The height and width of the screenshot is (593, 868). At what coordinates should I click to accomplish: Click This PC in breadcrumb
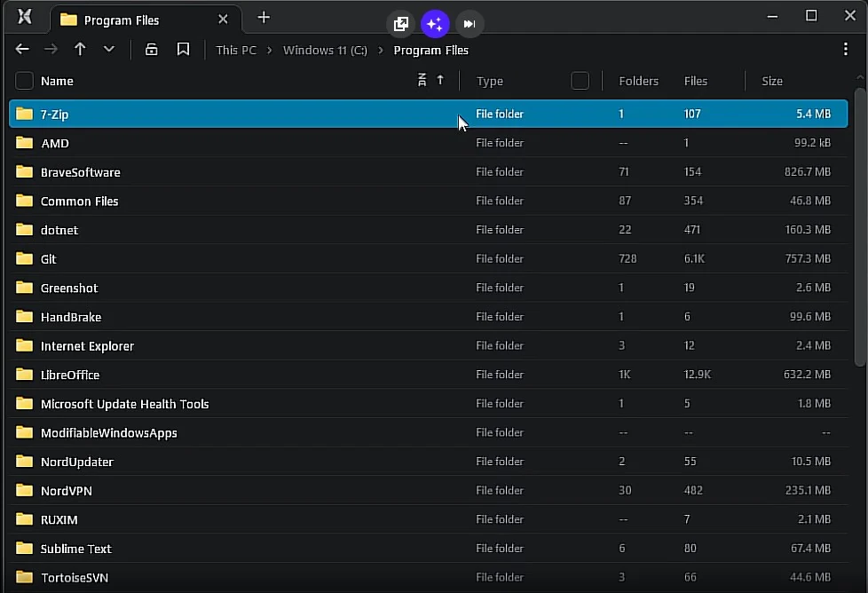(x=236, y=51)
